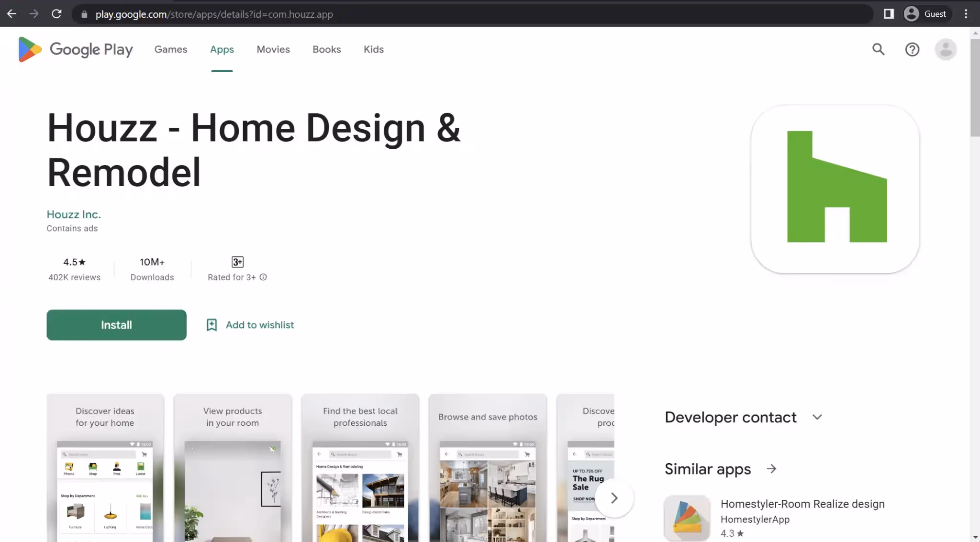Switch to the Games tab
The image size is (980, 542).
coord(170,49)
